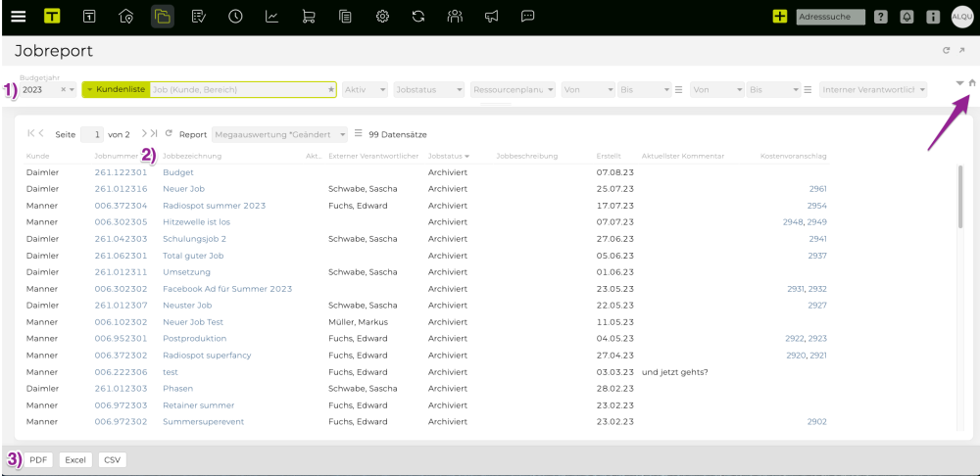Open the house location pin icon

click(x=125, y=17)
